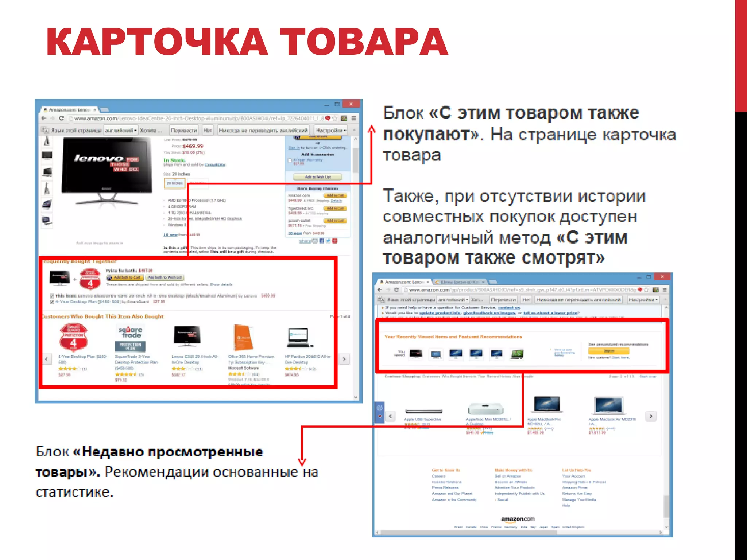Click email share icon on Lenovo product page
The image size is (747, 560).
coord(315,241)
